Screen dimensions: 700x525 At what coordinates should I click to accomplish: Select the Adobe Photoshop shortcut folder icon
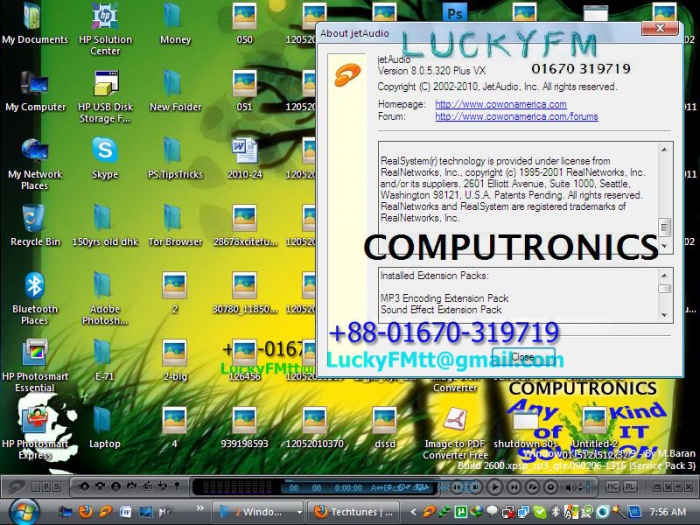[x=105, y=298]
